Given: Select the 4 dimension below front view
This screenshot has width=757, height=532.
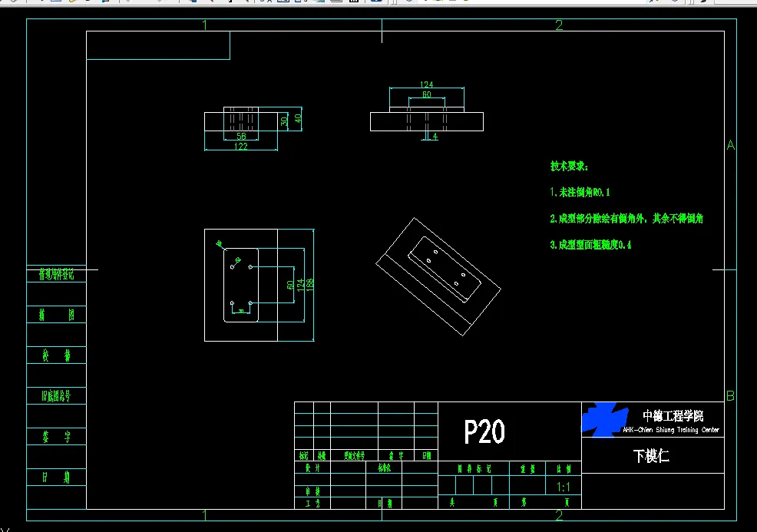Looking at the screenshot, I should click(435, 137).
